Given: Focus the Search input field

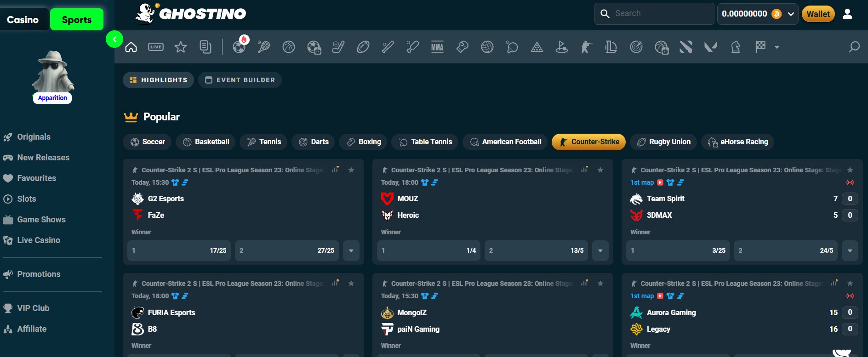Looking at the screenshot, I should click(x=654, y=14).
